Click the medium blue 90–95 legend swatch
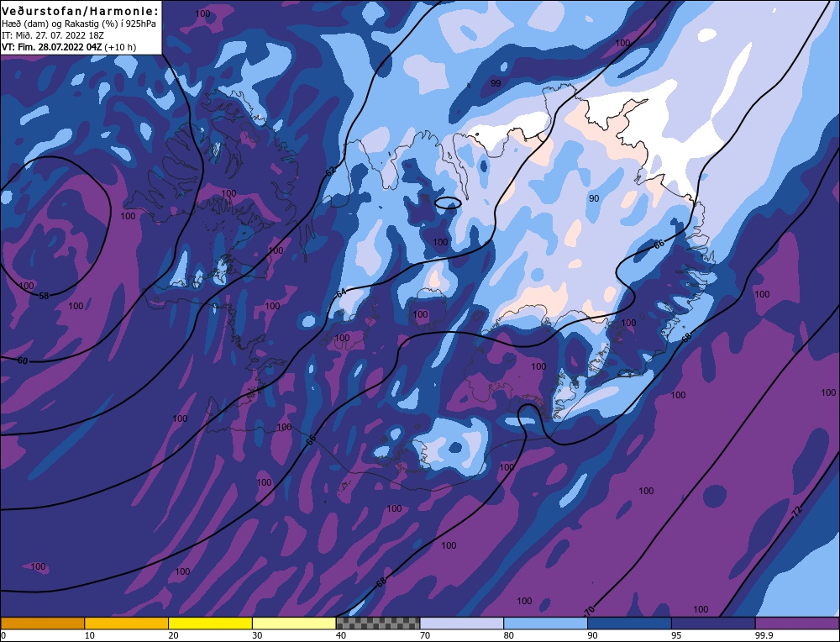The width and height of the screenshot is (840, 642). click(629, 624)
